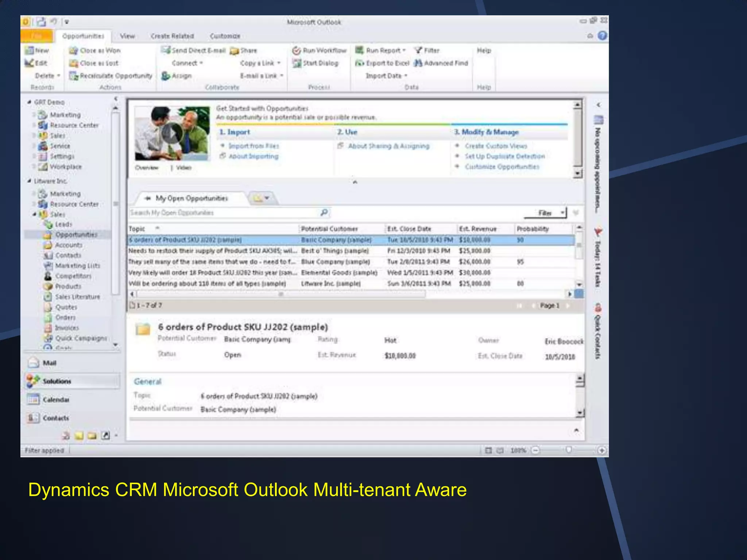
Task: Click the About Sharing & Assigning link
Action: pyautogui.click(x=389, y=146)
